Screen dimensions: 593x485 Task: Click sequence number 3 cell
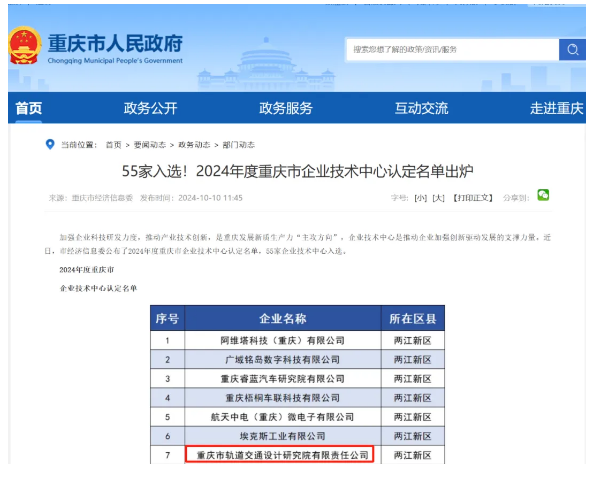(x=168, y=379)
